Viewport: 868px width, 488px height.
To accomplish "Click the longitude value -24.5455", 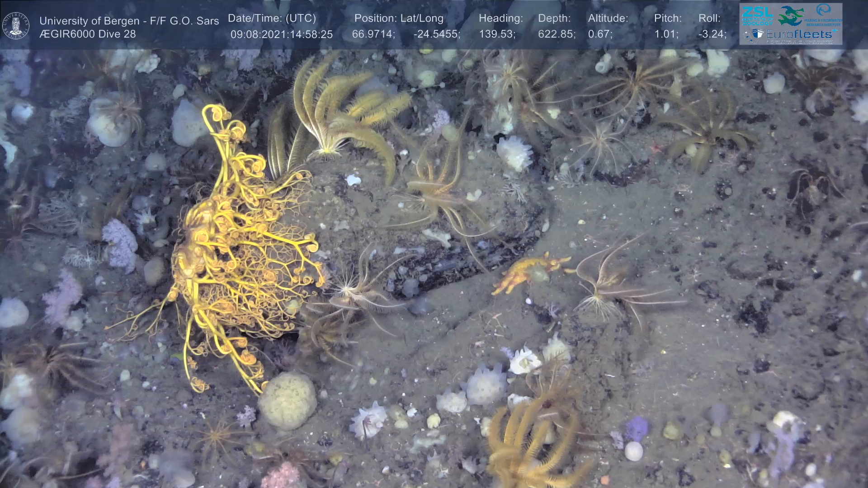I will click(437, 34).
